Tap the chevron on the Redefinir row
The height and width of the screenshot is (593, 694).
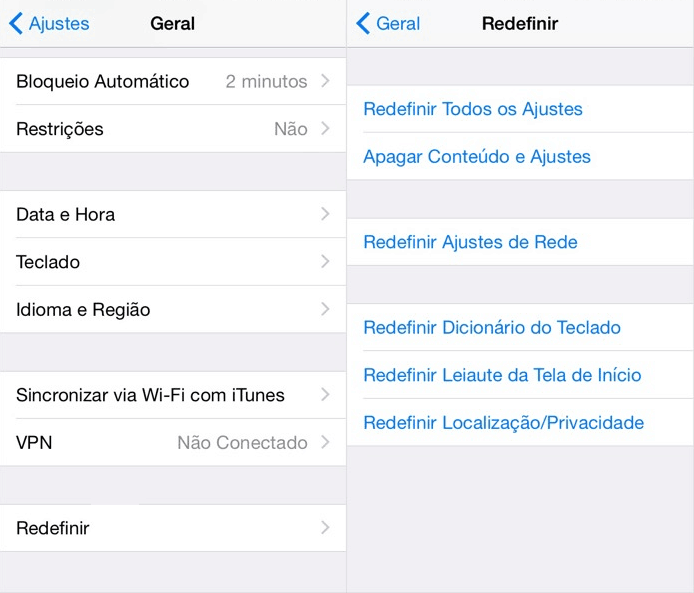click(325, 528)
